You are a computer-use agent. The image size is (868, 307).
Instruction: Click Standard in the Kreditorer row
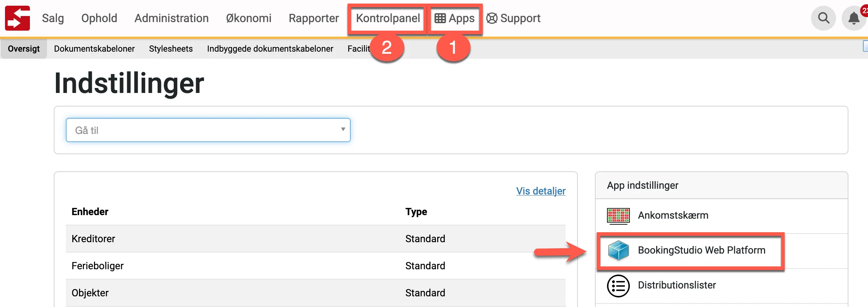point(425,239)
